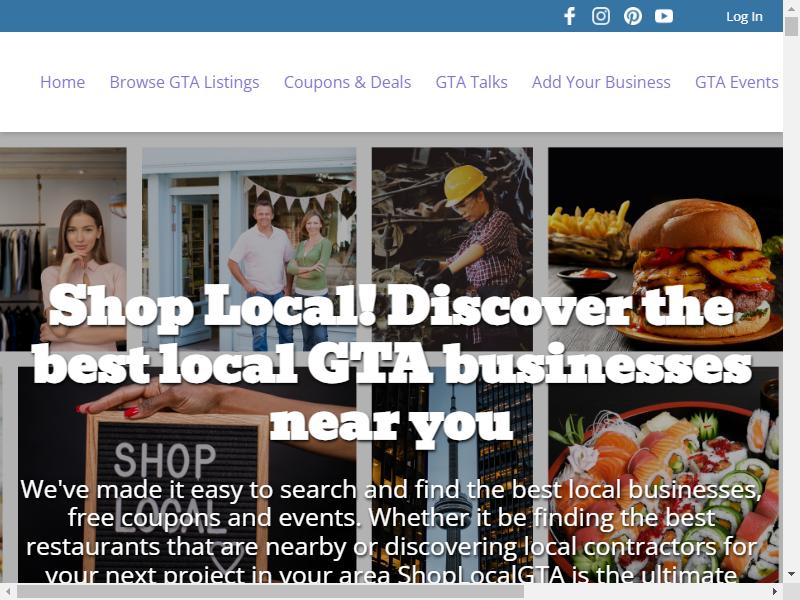Click the horizontal scrollbar right arrow
Viewport: 800px width, 600px height.
pyautogui.click(x=775, y=592)
